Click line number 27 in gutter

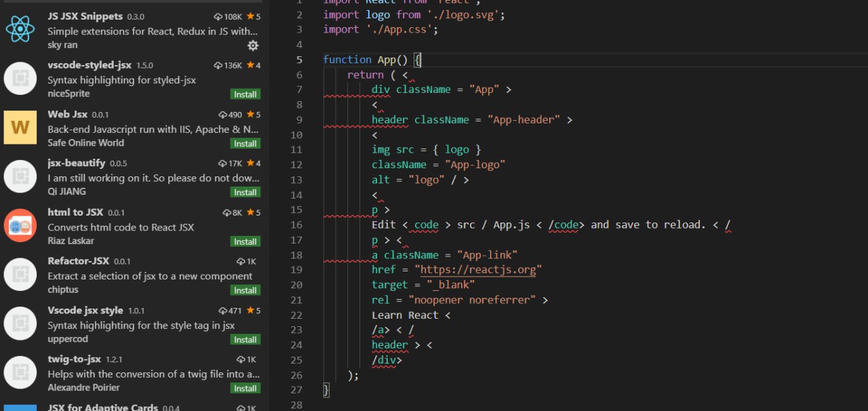pyautogui.click(x=296, y=390)
